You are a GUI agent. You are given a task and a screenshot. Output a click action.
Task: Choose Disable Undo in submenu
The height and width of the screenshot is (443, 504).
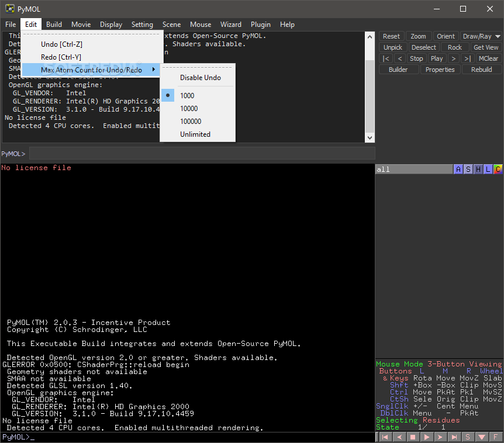[198, 78]
